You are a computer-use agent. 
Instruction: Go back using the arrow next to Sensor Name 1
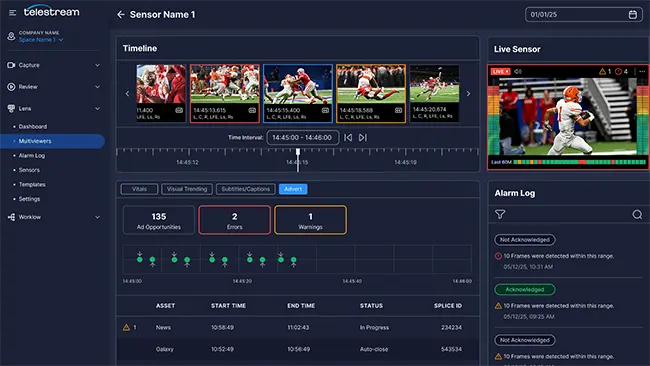click(x=121, y=15)
